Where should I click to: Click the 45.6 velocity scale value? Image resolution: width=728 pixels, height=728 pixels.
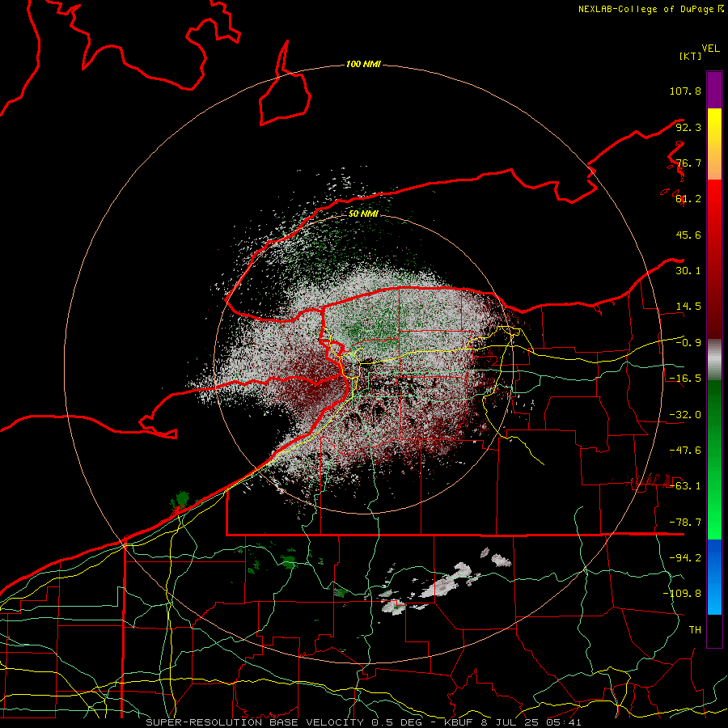click(688, 235)
